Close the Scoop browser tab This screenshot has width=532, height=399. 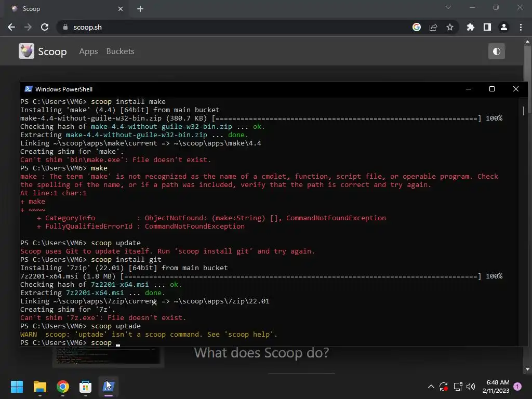click(x=121, y=9)
